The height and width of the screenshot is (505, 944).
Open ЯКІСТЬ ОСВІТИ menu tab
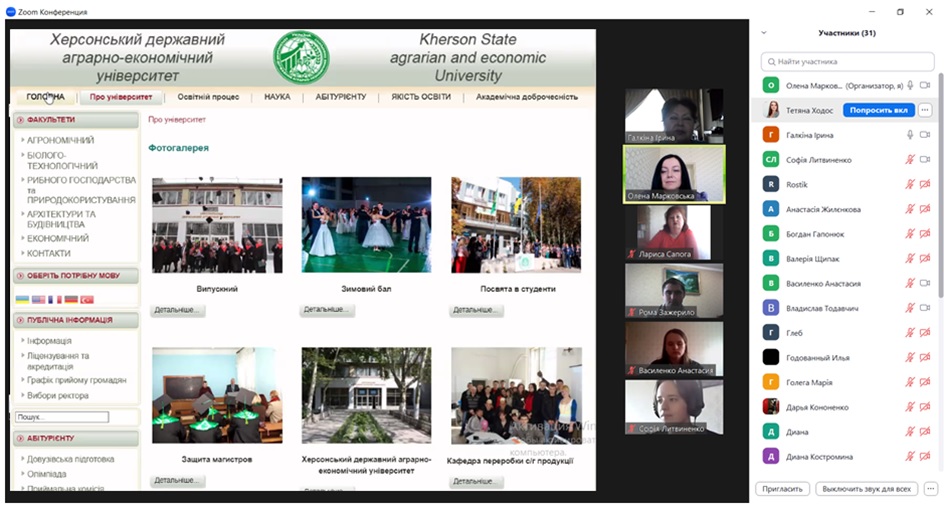(421, 96)
